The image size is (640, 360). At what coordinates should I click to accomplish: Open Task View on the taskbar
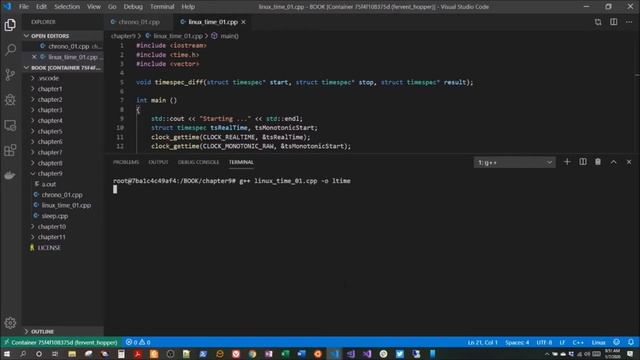55,354
